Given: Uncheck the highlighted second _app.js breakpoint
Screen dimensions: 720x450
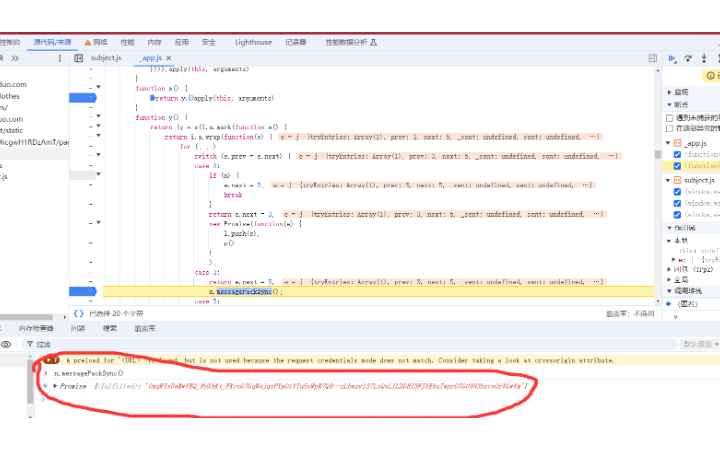Looking at the screenshot, I should click(x=677, y=166).
